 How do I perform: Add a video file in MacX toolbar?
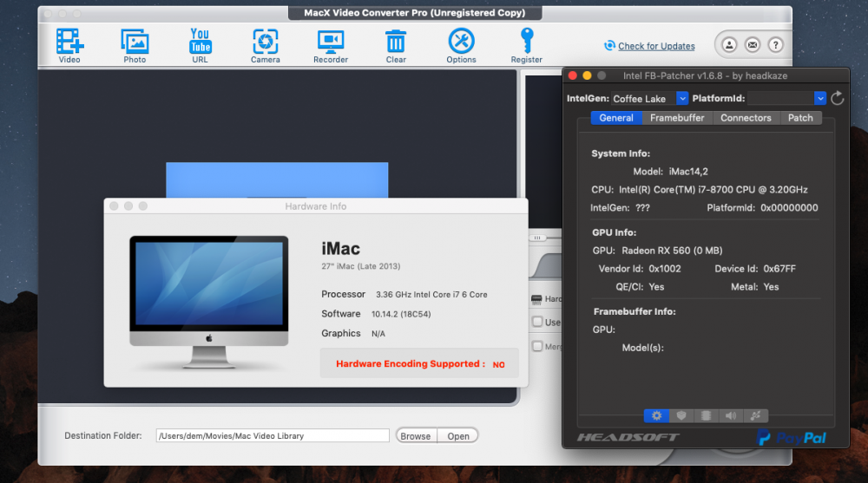69,45
